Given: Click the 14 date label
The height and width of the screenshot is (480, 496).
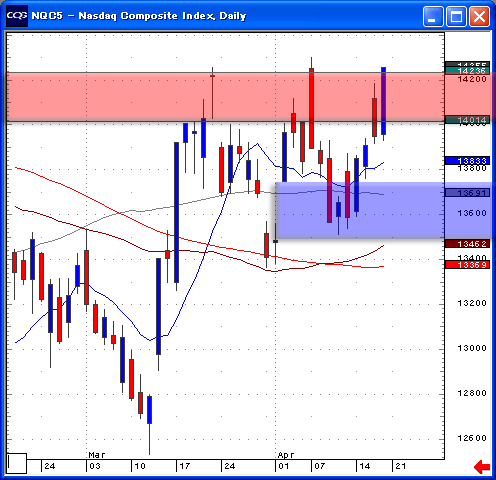Looking at the screenshot, I should point(365,466).
